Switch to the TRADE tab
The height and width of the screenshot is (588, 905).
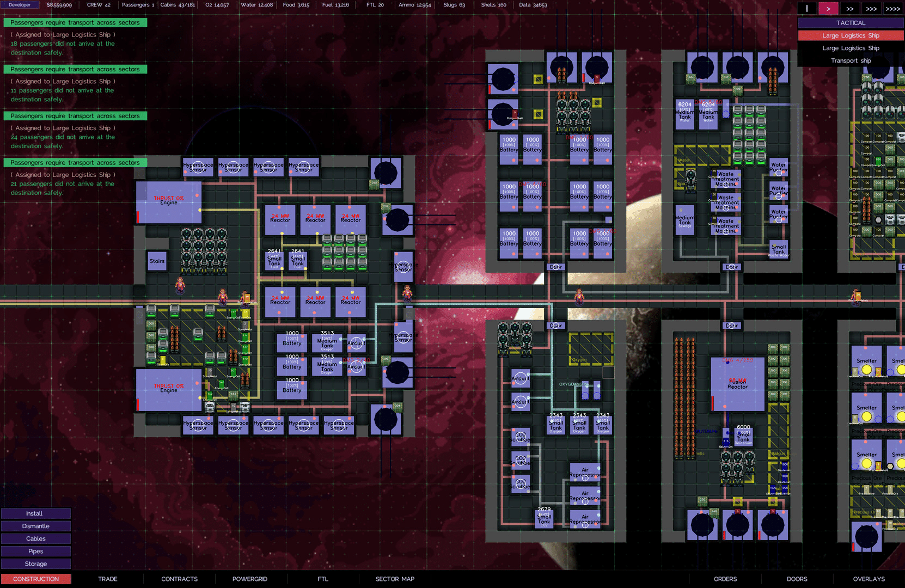click(108, 579)
